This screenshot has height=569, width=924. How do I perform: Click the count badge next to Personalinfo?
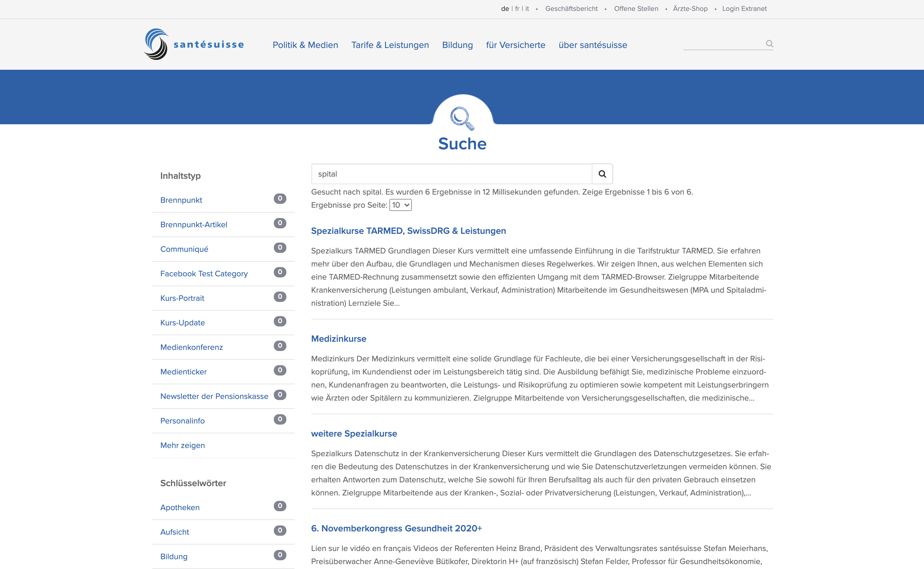pyautogui.click(x=280, y=419)
